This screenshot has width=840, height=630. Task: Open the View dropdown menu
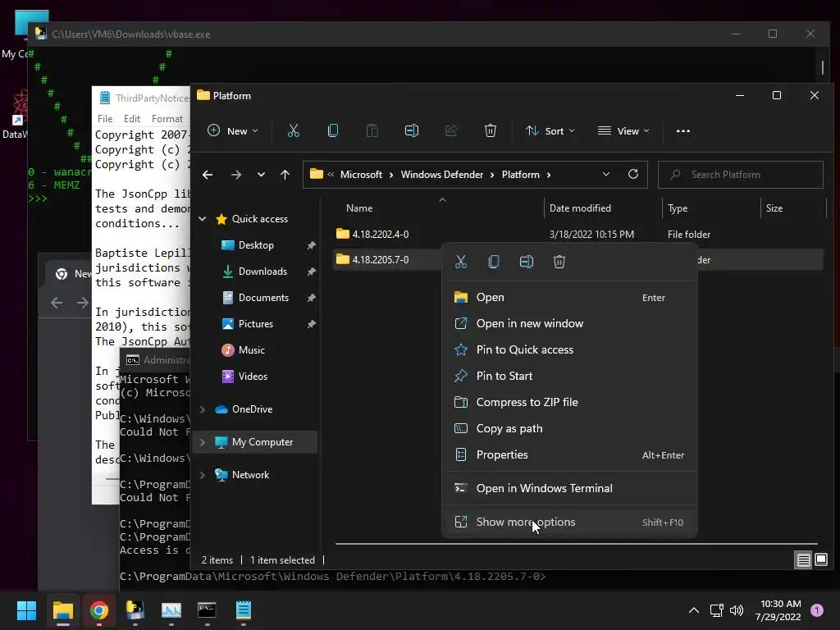(623, 130)
